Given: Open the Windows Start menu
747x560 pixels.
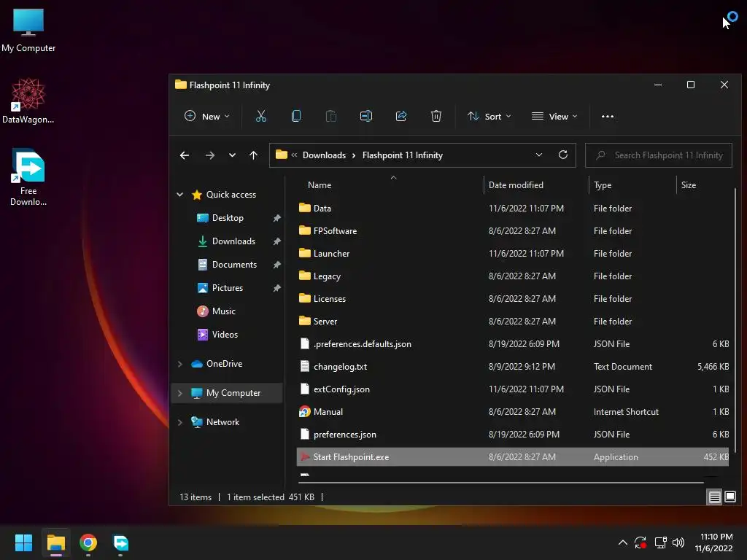Looking at the screenshot, I should (x=23, y=542).
